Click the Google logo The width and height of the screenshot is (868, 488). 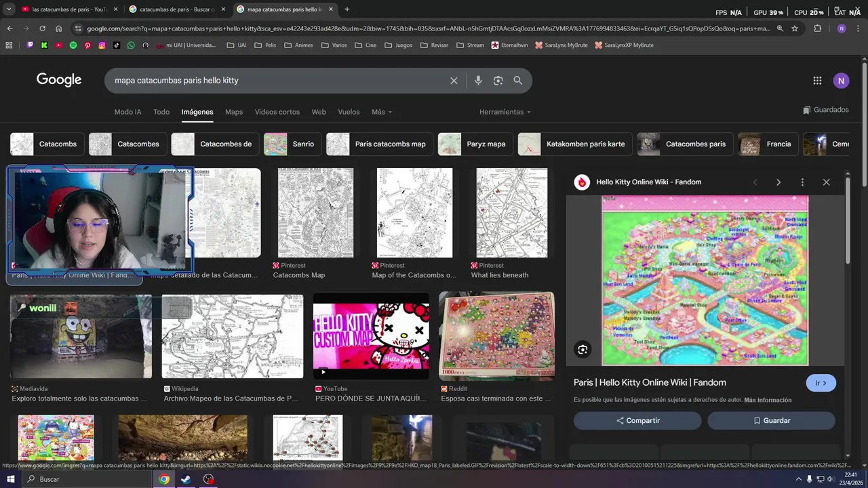(x=59, y=80)
